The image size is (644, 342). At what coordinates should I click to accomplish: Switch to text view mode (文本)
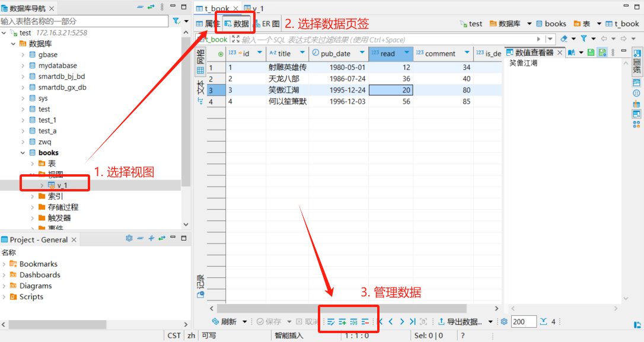click(200, 92)
